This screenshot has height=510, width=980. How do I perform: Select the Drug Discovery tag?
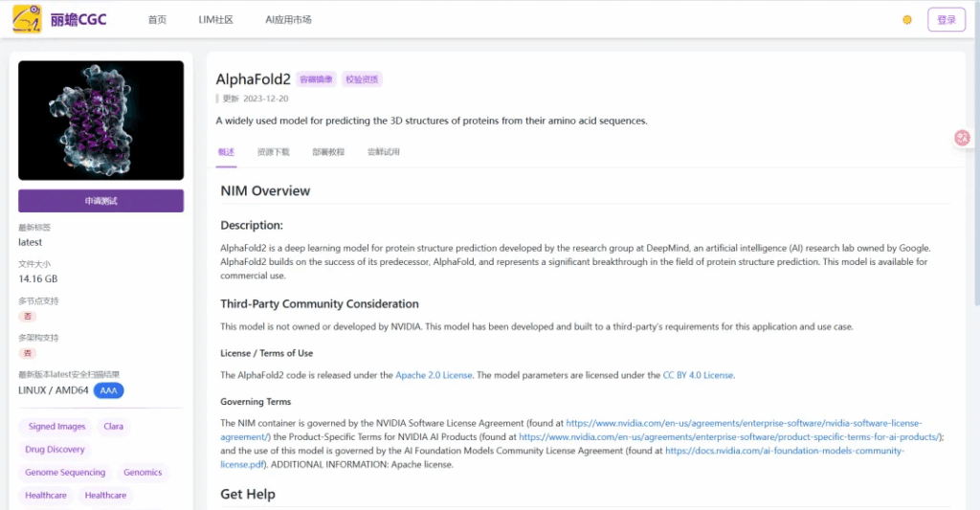click(x=55, y=450)
